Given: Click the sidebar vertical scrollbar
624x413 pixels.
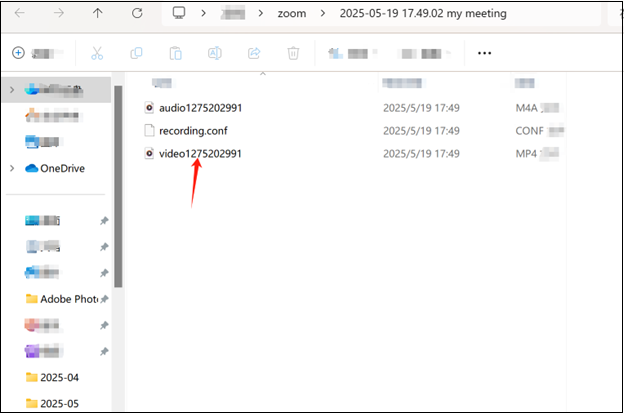Looking at the screenshot, I should pos(118,186).
